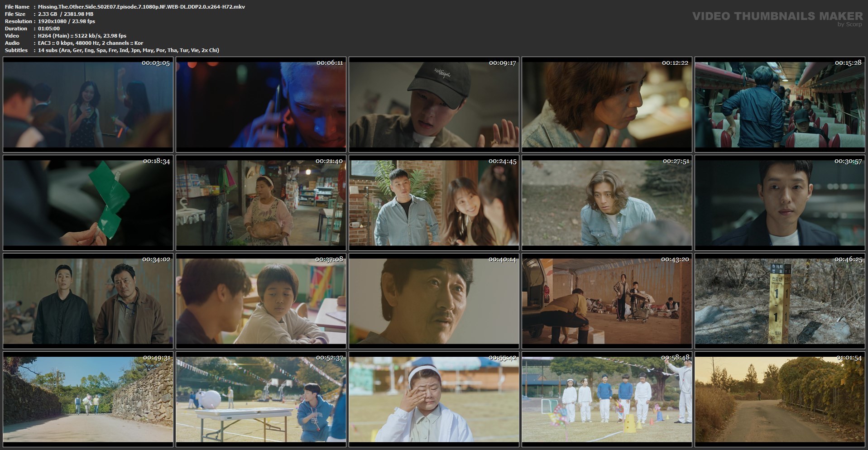Image resolution: width=868 pixels, height=450 pixels.
Task: Open the thumbnail at 00:03:05
Action: coord(88,105)
